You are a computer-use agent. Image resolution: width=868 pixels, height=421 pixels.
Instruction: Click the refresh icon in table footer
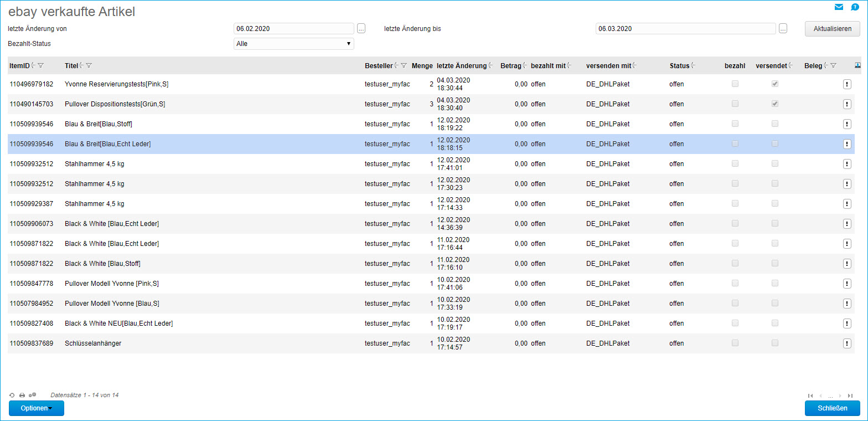tap(12, 396)
